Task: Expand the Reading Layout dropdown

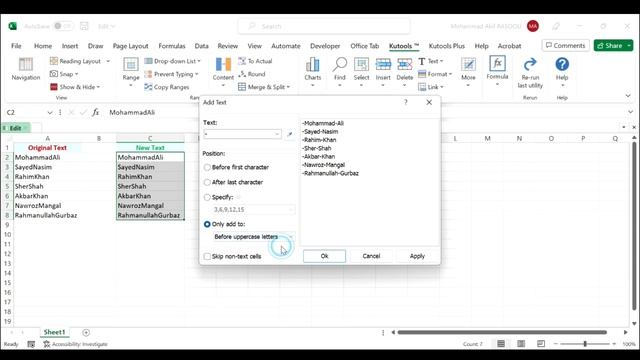Action: [108, 61]
